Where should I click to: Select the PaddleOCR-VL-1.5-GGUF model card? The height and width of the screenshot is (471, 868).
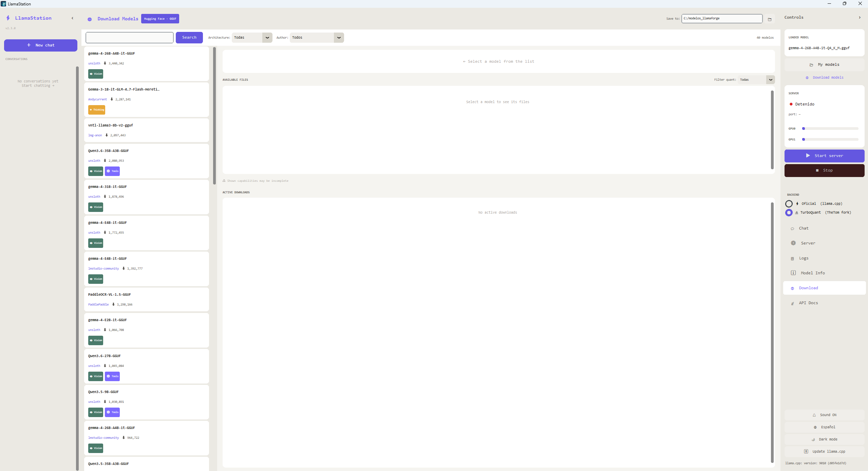coord(147,299)
